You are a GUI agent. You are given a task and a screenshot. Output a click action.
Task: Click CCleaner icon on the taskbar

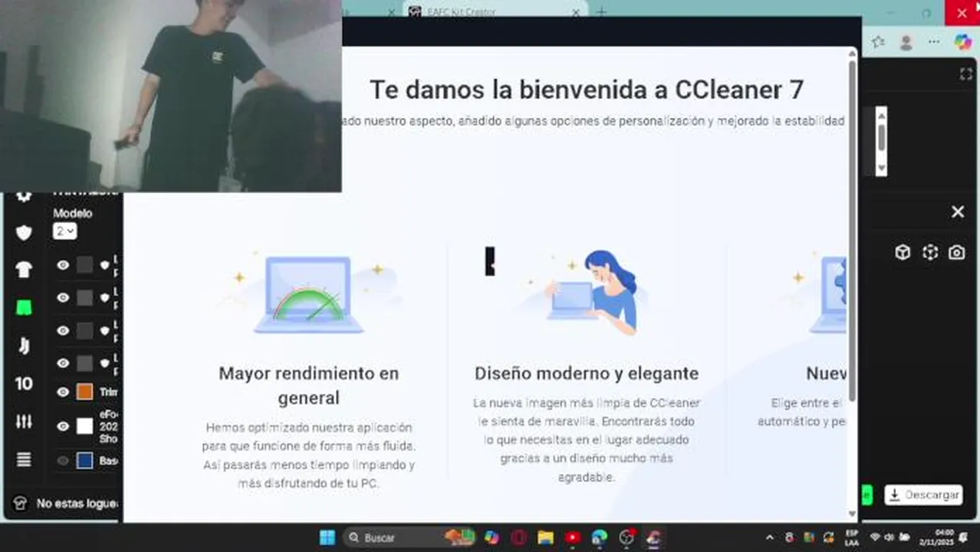click(x=653, y=537)
